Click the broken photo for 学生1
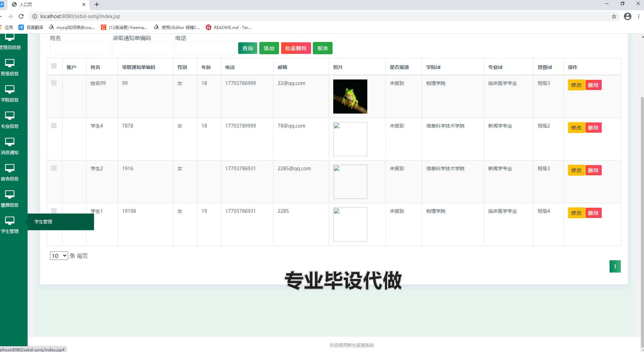The width and height of the screenshot is (644, 352). [x=350, y=224]
